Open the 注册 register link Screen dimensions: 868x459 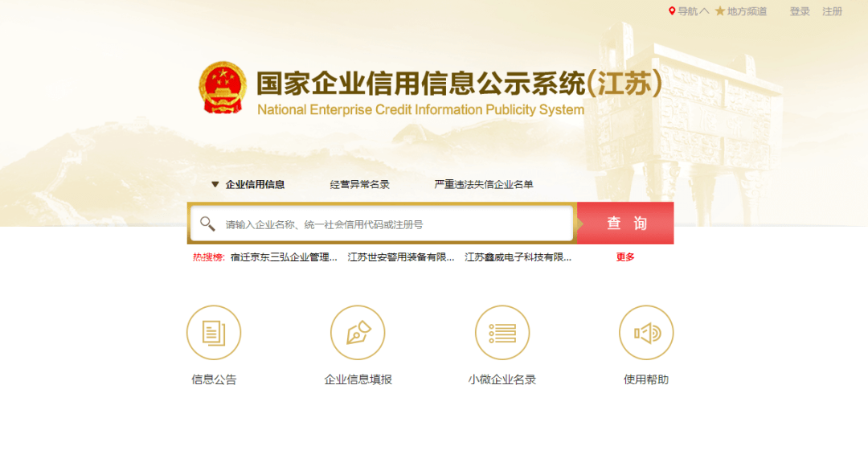[x=832, y=11]
